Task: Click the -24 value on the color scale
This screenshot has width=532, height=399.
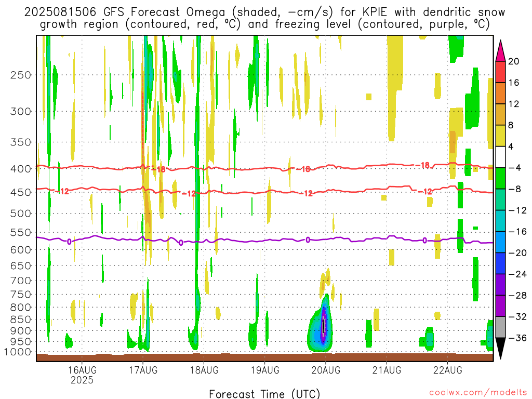Action: tap(517, 274)
